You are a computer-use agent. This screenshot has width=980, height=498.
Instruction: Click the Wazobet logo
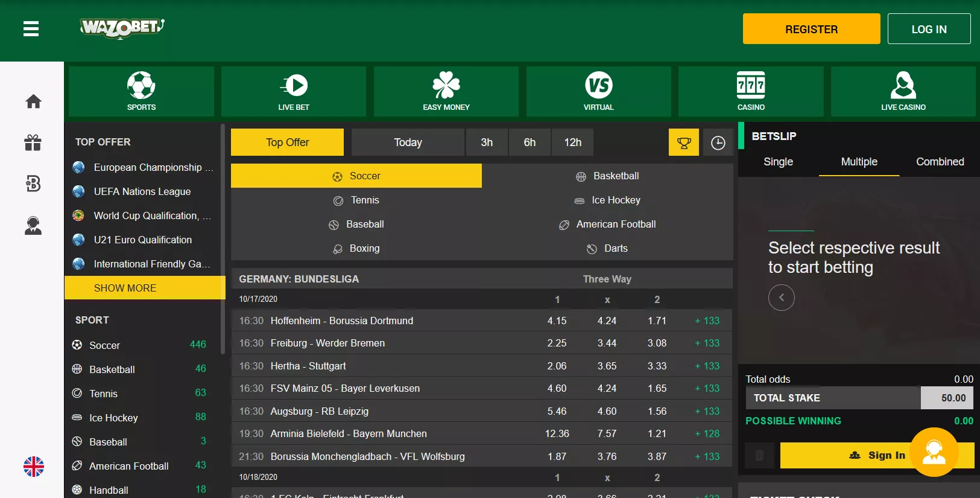[x=122, y=28]
